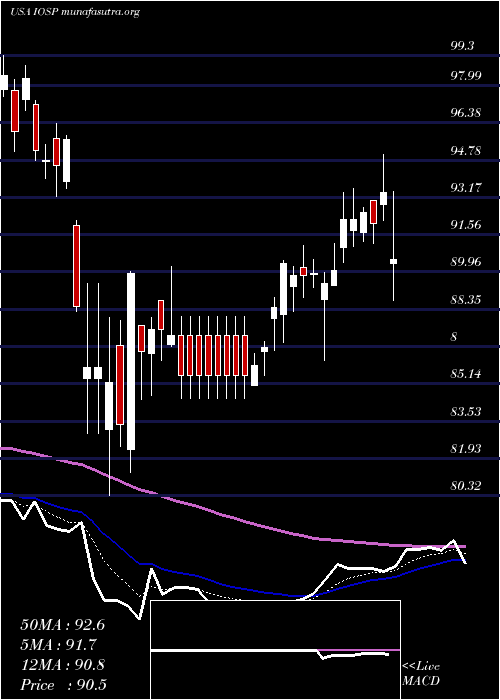The image size is (500, 700).
Task: Click the 93.17 price level label
Action: [x=466, y=188]
